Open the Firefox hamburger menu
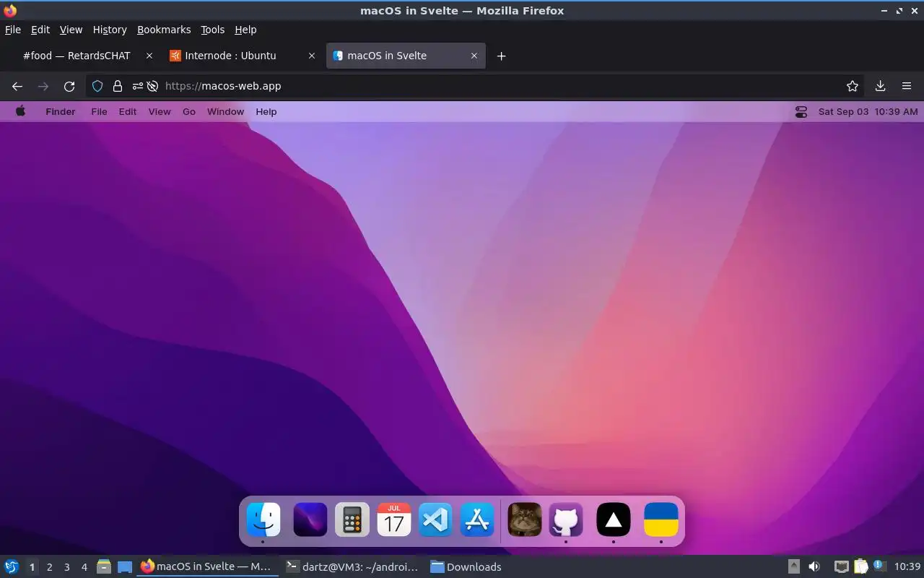The image size is (924, 578). (907, 86)
